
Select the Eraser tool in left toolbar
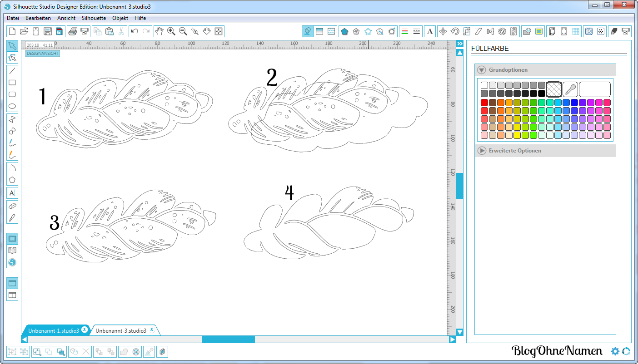(12, 206)
